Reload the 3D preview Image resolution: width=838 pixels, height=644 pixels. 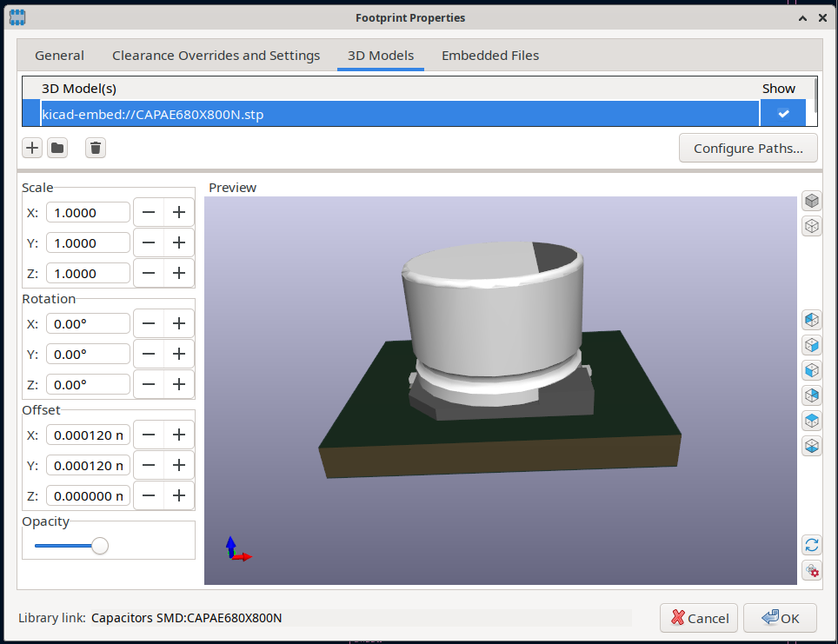811,545
